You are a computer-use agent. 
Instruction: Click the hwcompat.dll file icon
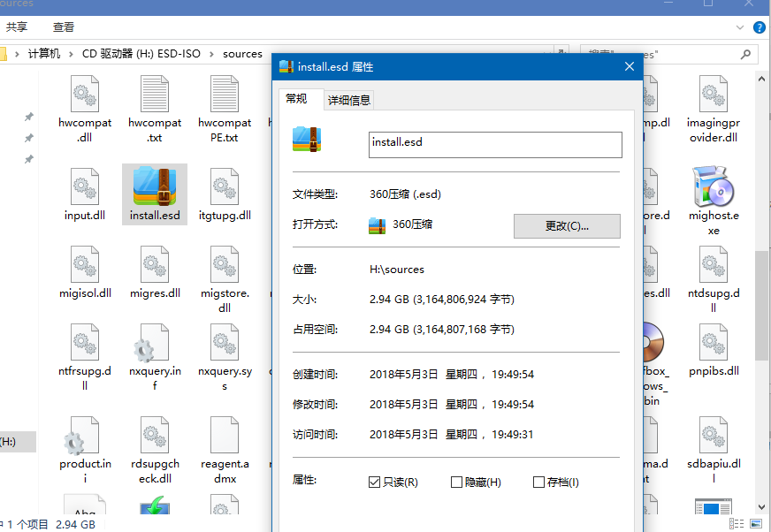85,95
